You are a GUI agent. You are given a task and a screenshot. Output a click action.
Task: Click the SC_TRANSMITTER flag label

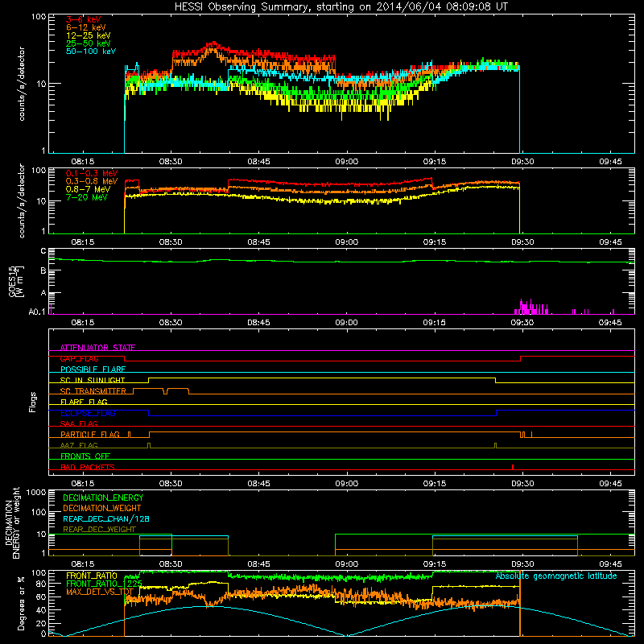tap(93, 391)
